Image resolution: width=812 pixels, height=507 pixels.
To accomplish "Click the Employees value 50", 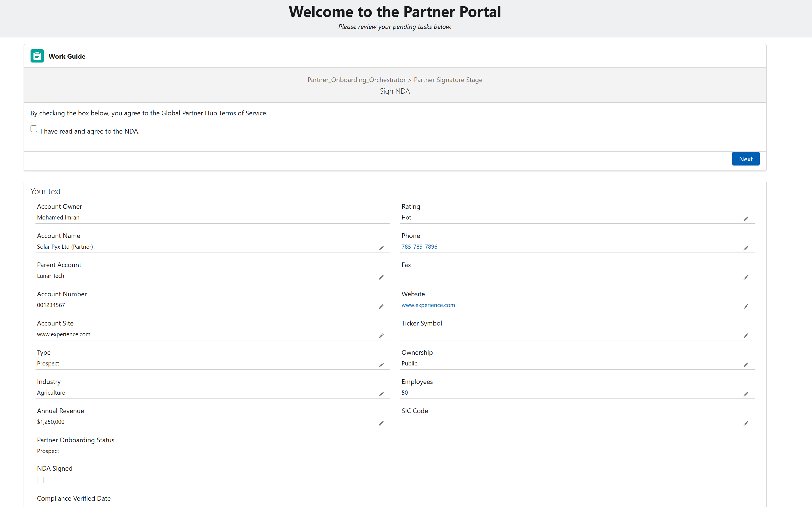I will pyautogui.click(x=405, y=392).
